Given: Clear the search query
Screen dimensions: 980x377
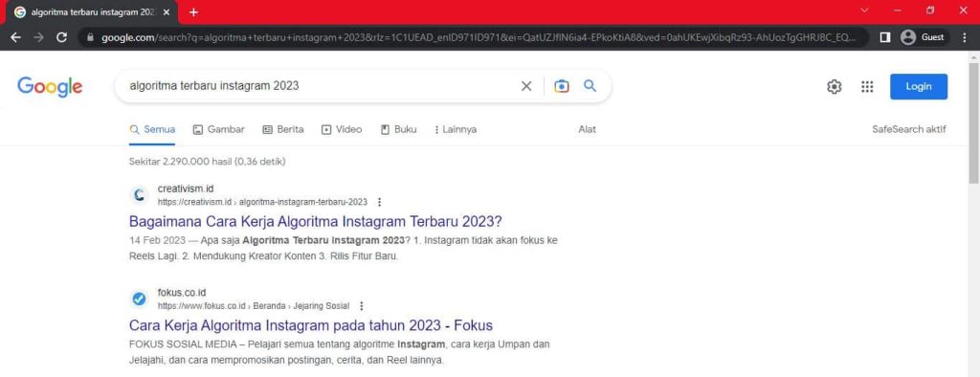Looking at the screenshot, I should (526, 86).
